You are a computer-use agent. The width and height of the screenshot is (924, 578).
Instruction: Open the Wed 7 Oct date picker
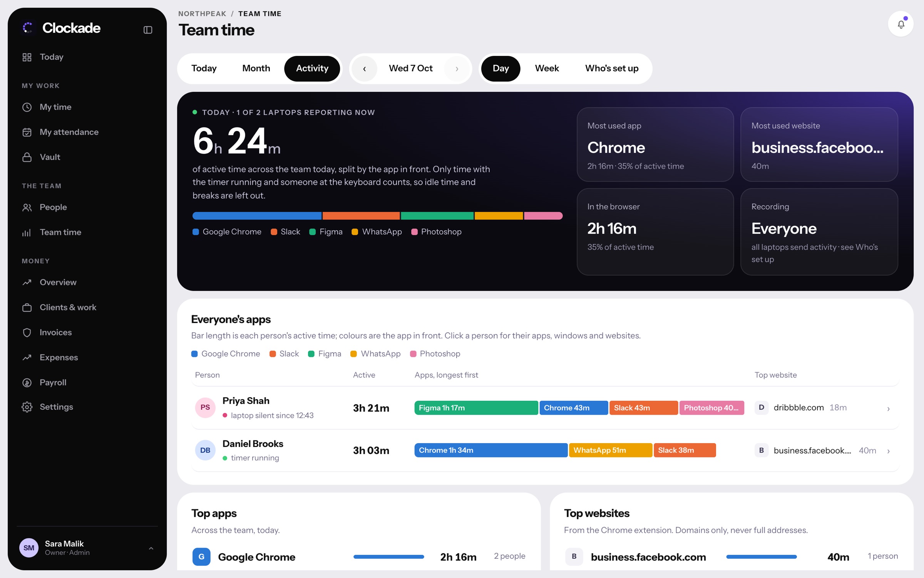(x=411, y=69)
